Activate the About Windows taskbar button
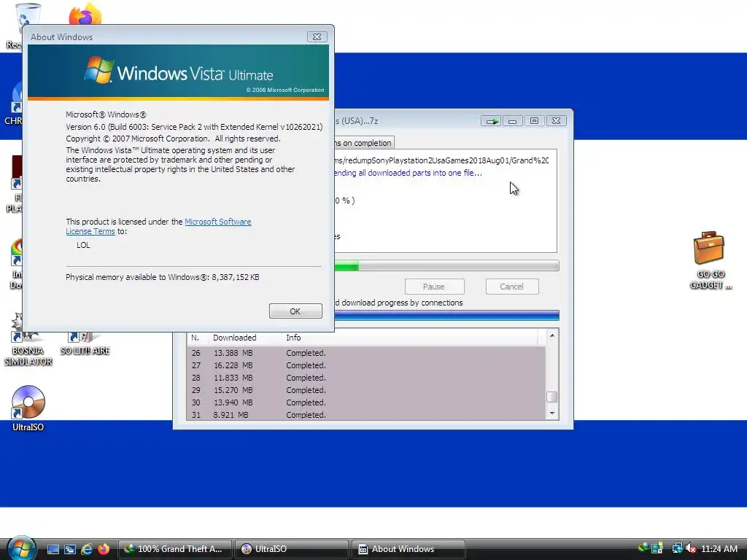This screenshot has width=747, height=560. [408, 549]
